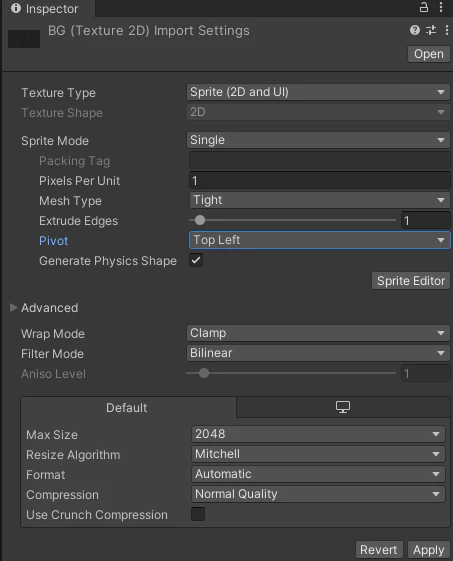Click the Inspector tab info icon
453x561 pixels.
[16, 8]
